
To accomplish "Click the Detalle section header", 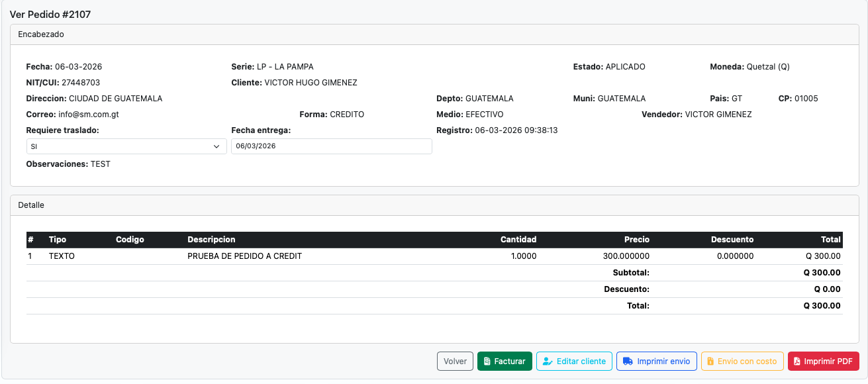I will pos(30,205).
